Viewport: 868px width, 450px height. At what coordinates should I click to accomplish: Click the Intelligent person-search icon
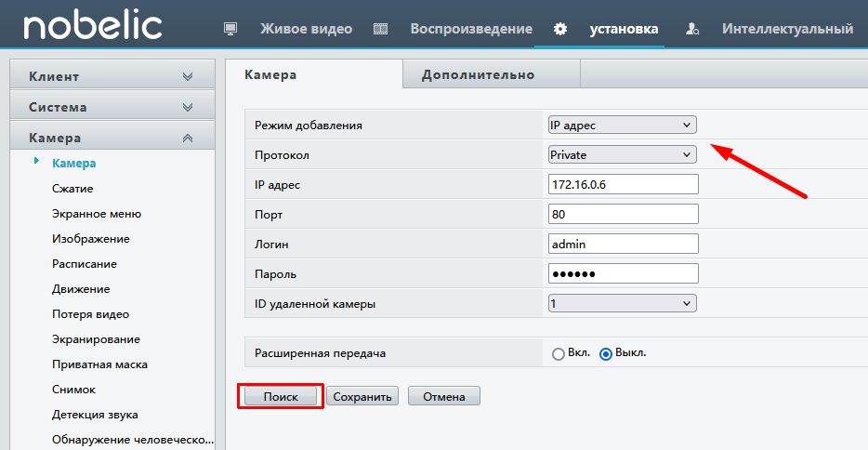692,29
